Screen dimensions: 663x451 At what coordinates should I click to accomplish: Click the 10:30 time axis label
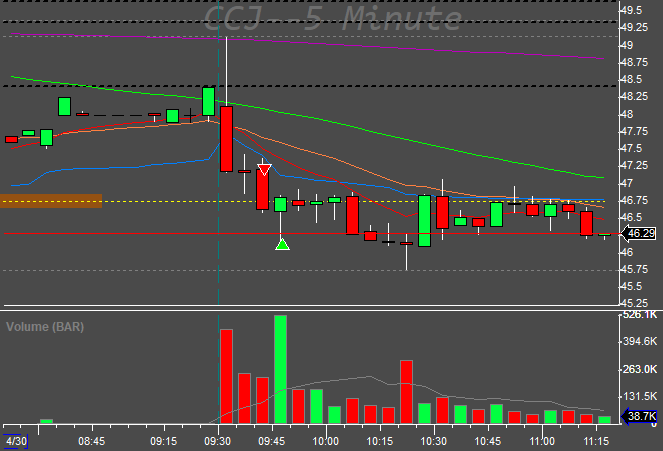[x=433, y=441]
